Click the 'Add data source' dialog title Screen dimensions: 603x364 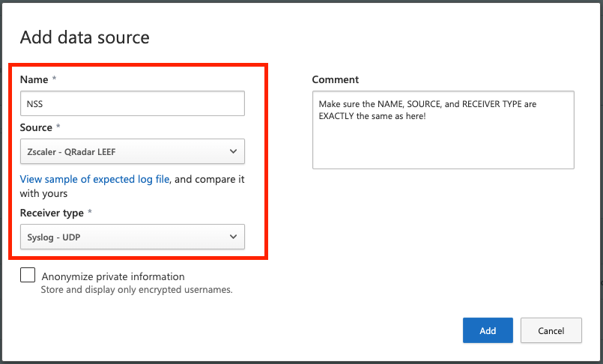click(85, 37)
